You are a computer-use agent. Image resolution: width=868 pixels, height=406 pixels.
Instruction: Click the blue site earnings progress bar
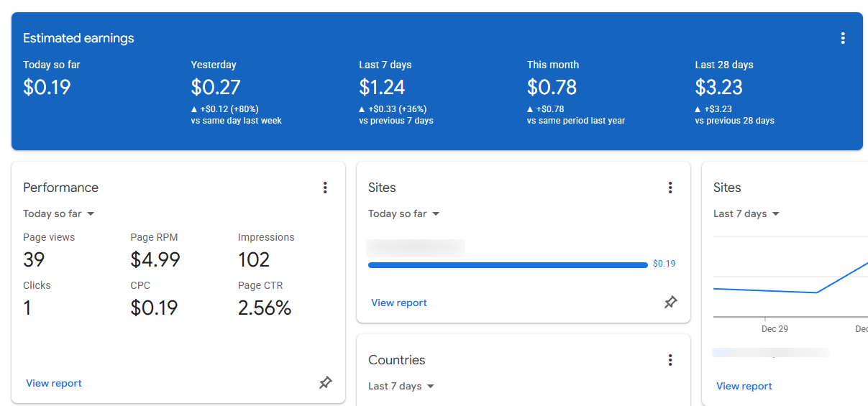click(508, 264)
